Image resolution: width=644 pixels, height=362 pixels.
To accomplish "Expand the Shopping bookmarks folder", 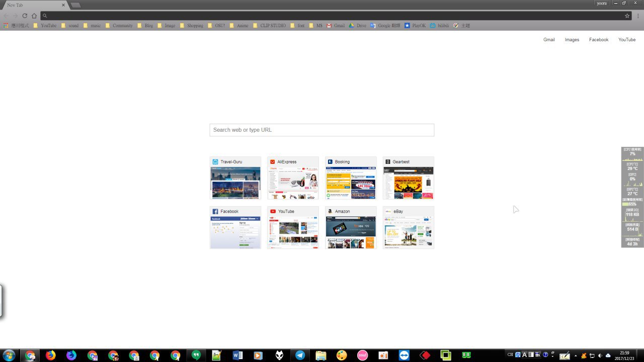I will pyautogui.click(x=191, y=26).
